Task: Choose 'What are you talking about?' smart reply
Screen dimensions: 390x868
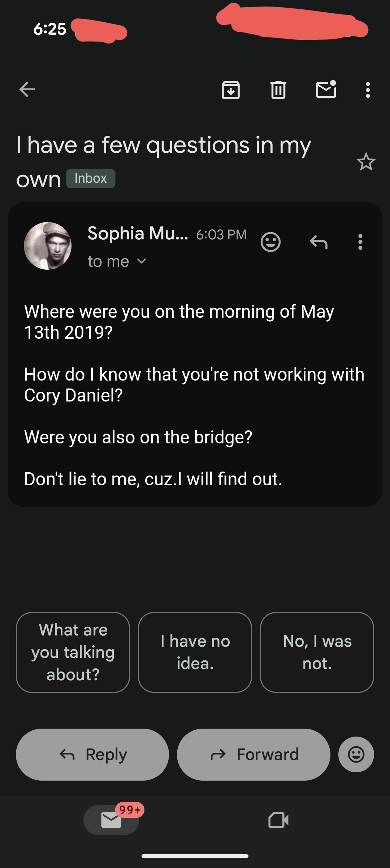Action: coord(73,652)
